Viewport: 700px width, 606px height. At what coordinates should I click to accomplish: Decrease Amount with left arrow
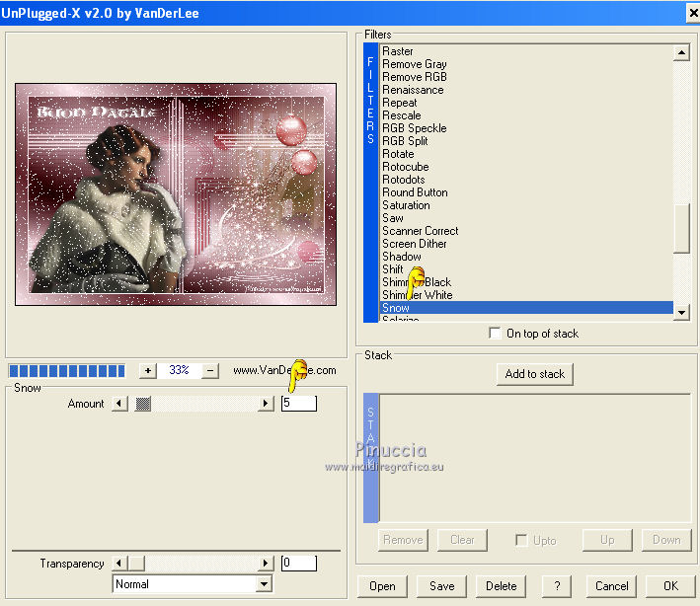119,404
